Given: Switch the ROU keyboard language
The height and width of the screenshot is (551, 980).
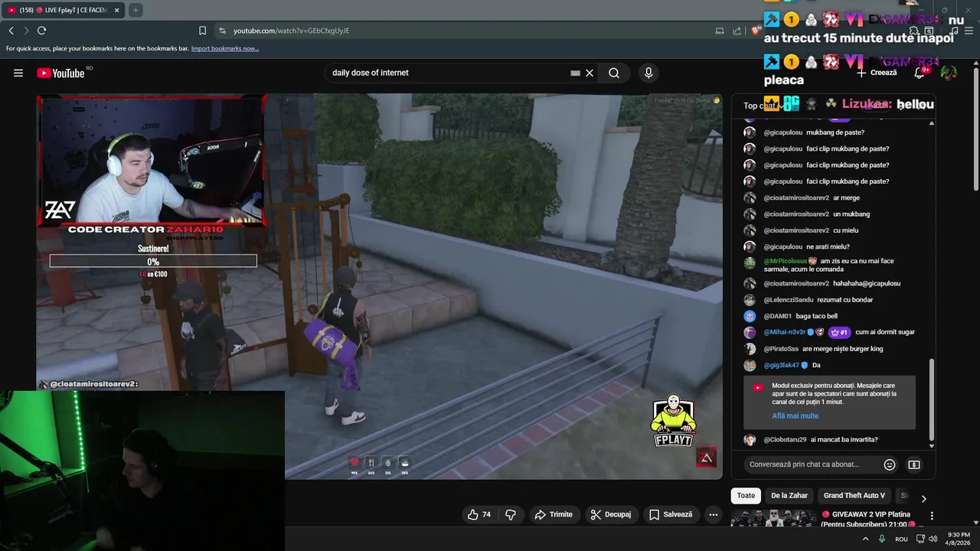Looking at the screenshot, I should click(x=901, y=539).
